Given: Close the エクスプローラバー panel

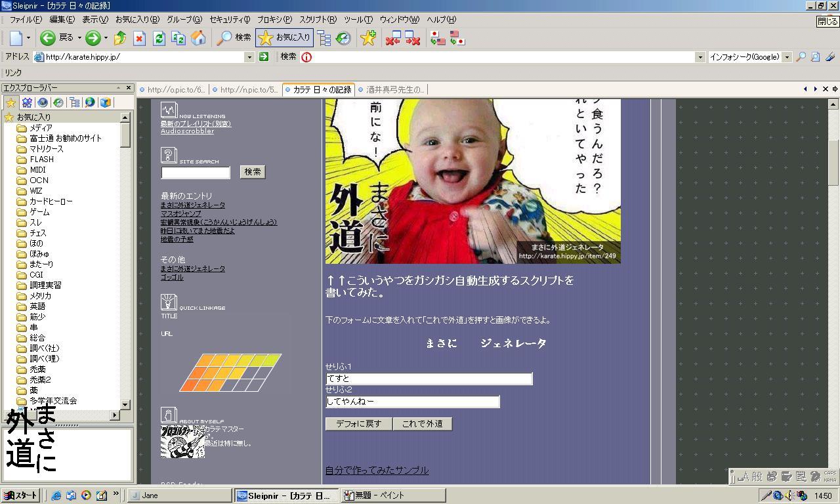Looking at the screenshot, I should 129,88.
